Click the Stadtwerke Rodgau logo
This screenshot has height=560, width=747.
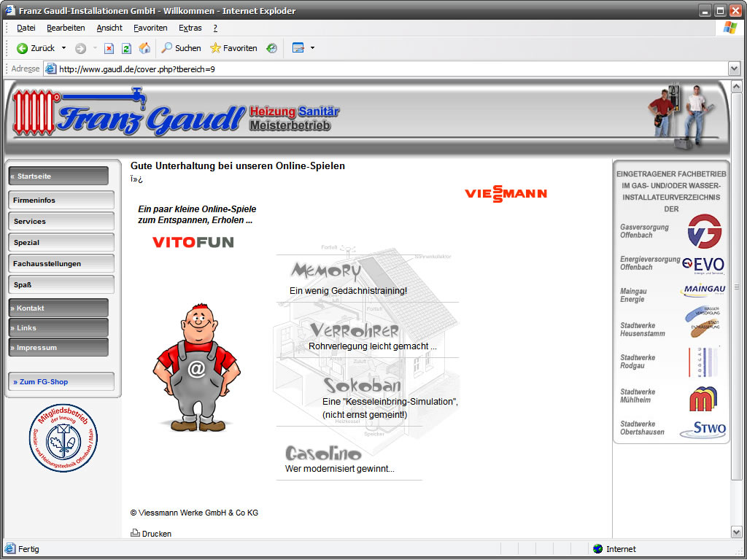pyautogui.click(x=703, y=362)
